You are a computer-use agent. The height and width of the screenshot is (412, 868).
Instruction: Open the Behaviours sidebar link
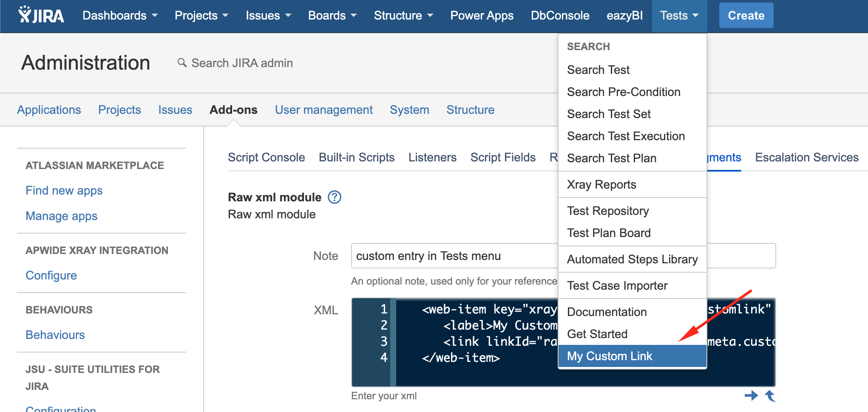pyautogui.click(x=55, y=335)
